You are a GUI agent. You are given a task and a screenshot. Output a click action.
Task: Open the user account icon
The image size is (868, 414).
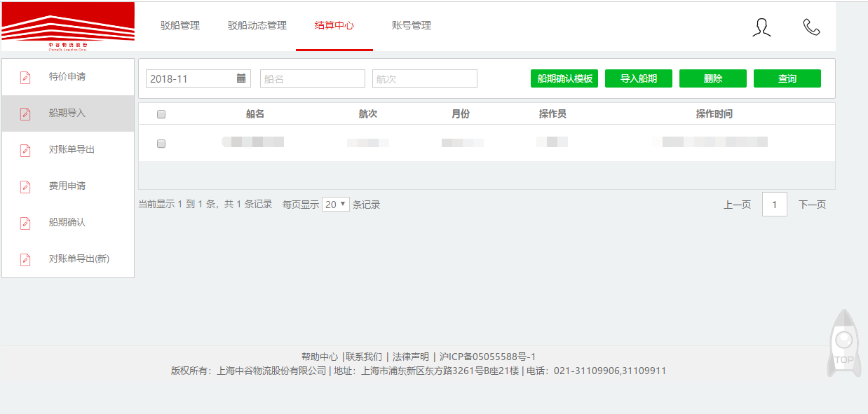coord(761,27)
